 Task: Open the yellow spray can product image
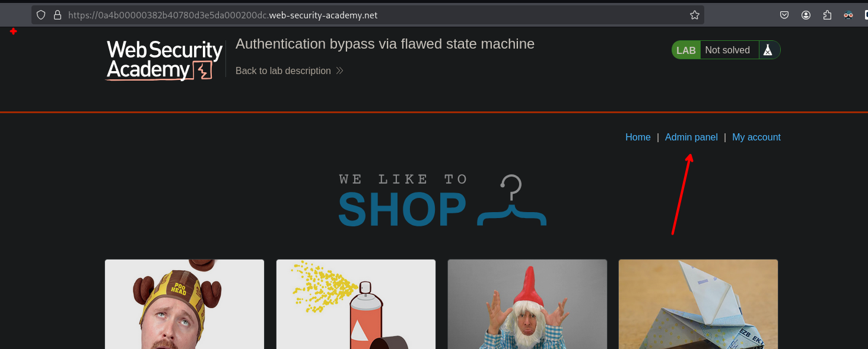click(356, 305)
